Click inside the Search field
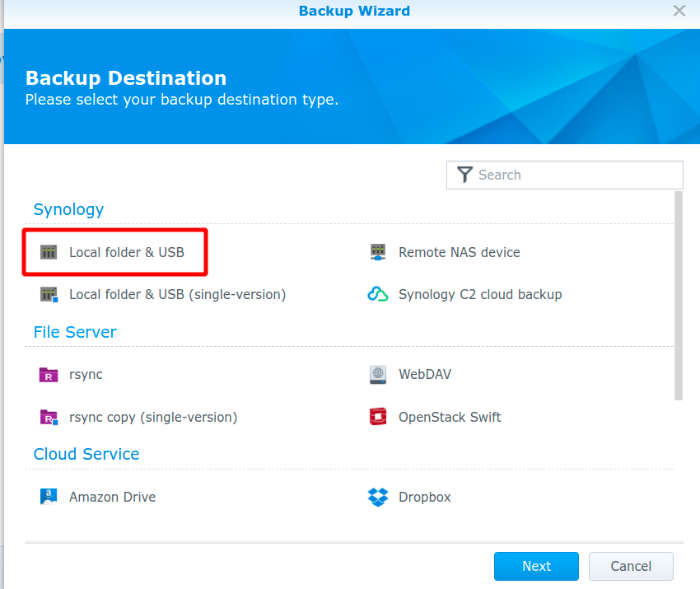The height and width of the screenshot is (589, 700). pos(568,175)
